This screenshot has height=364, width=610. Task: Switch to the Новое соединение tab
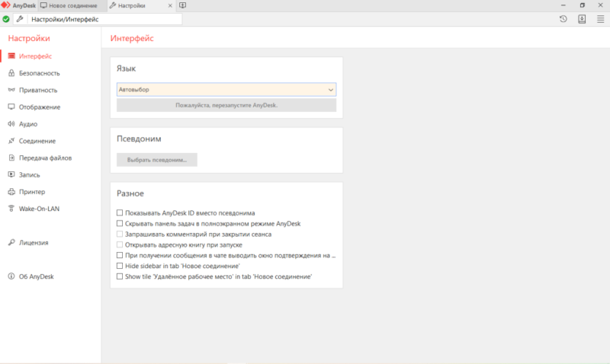pos(72,5)
